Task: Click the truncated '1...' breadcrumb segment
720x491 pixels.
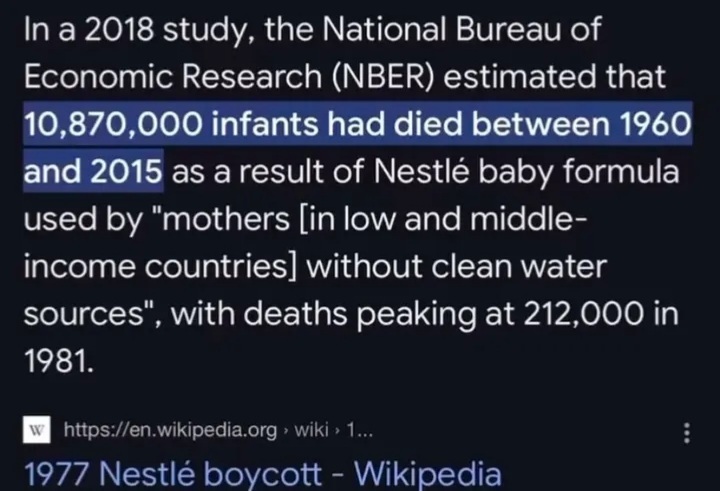Action: coord(360,430)
